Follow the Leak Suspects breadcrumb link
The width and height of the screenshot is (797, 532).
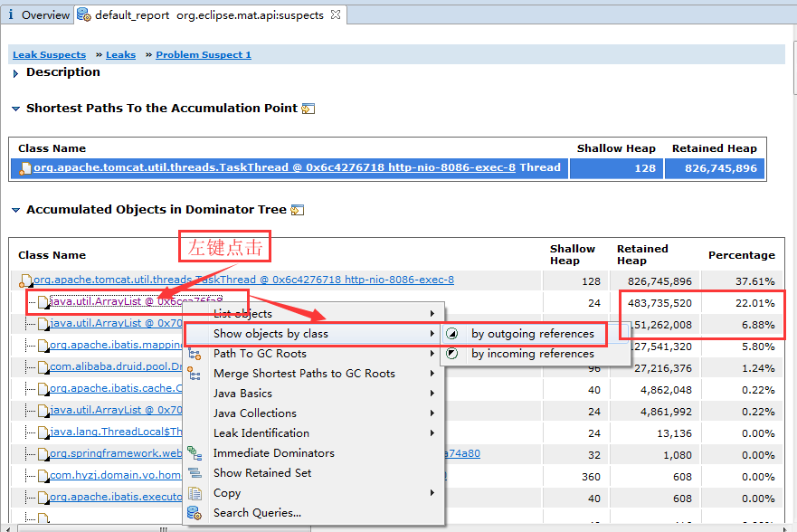coord(49,55)
